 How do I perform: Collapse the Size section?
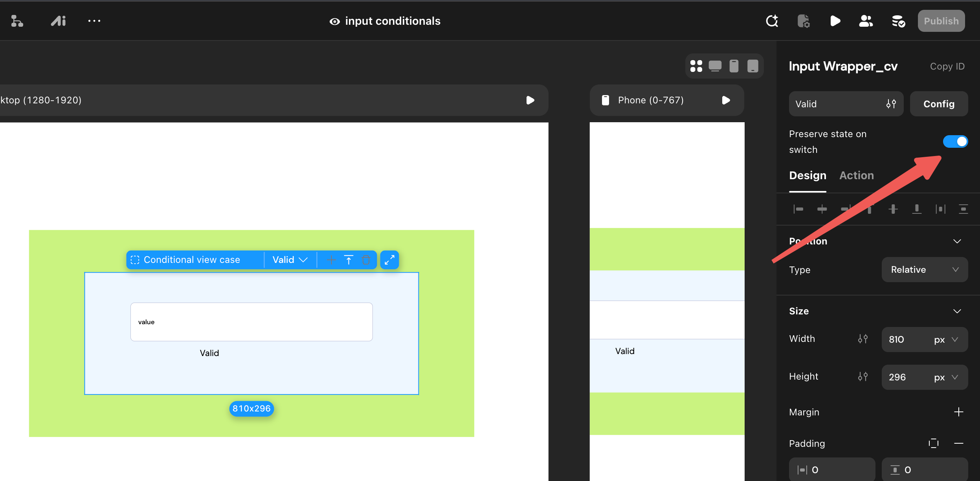[x=957, y=311]
